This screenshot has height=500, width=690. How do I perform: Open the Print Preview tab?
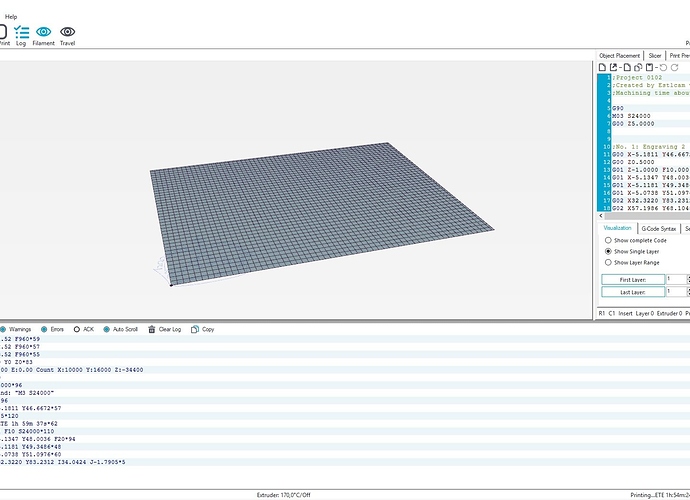click(x=679, y=56)
